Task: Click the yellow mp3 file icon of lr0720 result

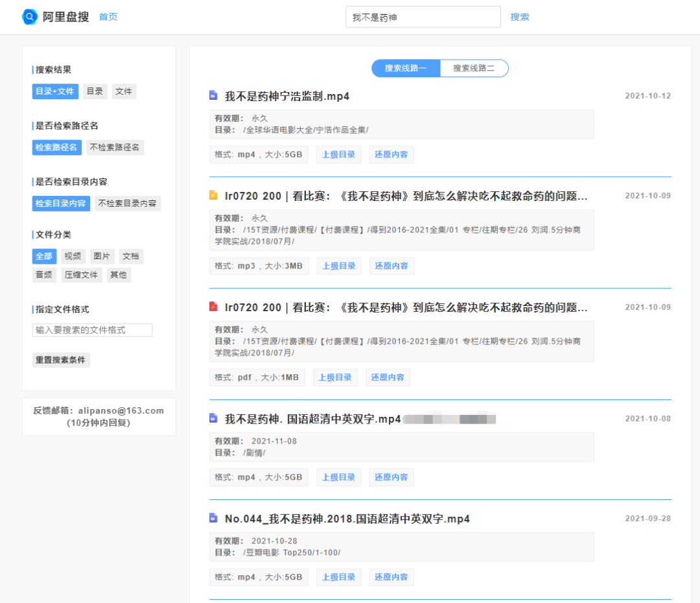Action: coord(213,195)
